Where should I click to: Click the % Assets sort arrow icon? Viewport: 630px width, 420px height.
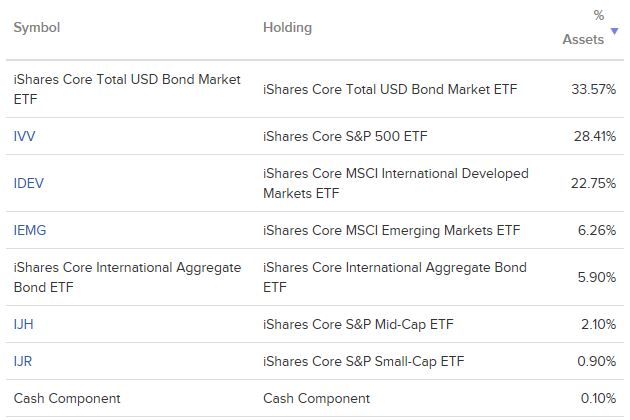pyautogui.click(x=614, y=31)
